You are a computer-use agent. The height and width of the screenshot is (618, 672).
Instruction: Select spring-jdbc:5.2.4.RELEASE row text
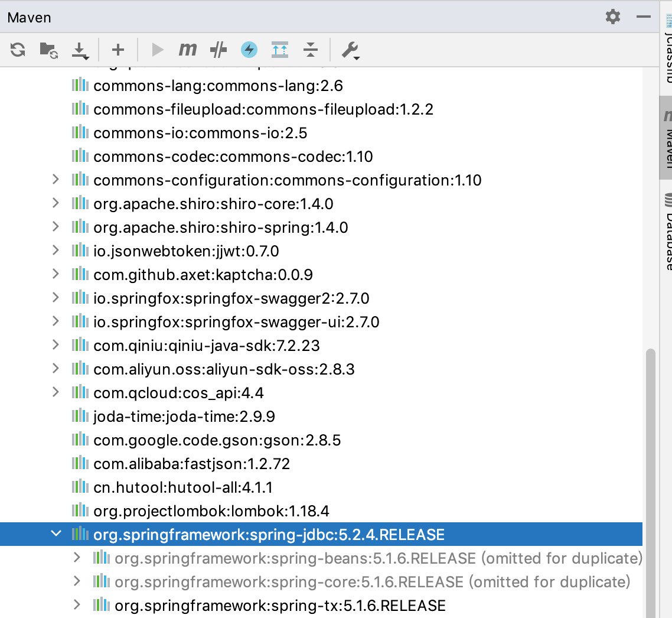click(x=269, y=535)
